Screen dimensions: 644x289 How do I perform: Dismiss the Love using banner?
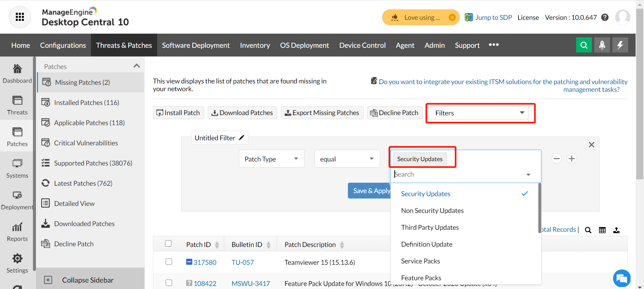point(452,17)
